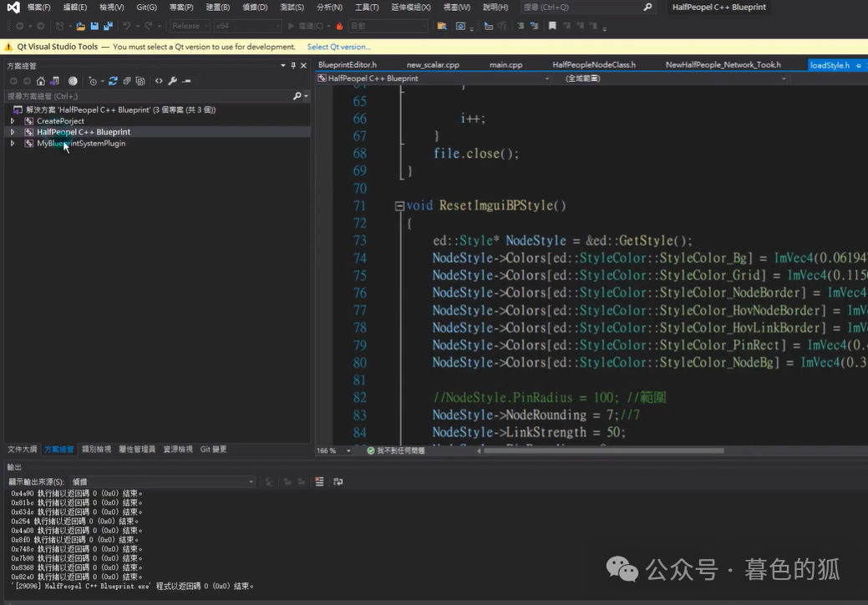Click the flame Hot Reload icon

point(339,26)
